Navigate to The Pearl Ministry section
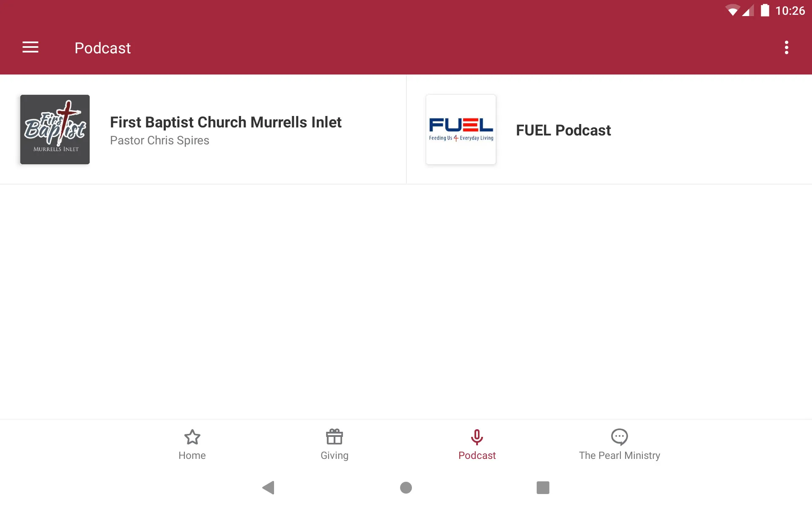The image size is (812, 508). pyautogui.click(x=619, y=444)
